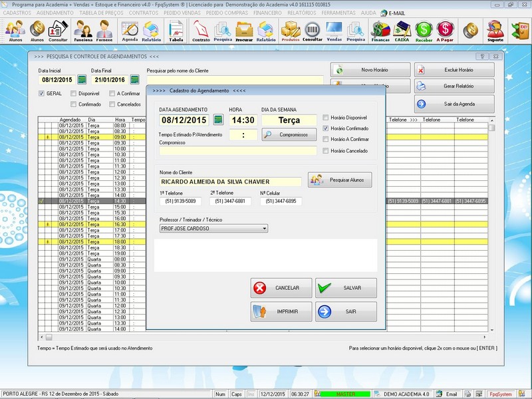This screenshot has width=532, height=399.
Task: Open the Receber toolbar icon
Action: pyautogui.click(x=424, y=31)
